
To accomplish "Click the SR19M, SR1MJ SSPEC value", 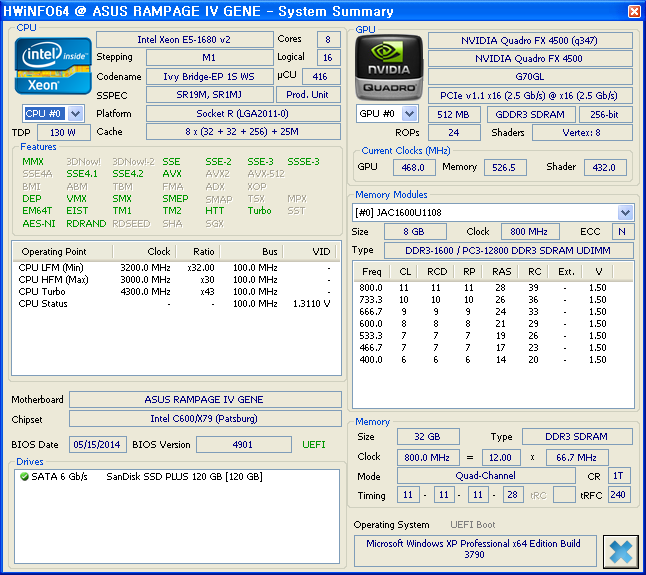I will (209, 95).
